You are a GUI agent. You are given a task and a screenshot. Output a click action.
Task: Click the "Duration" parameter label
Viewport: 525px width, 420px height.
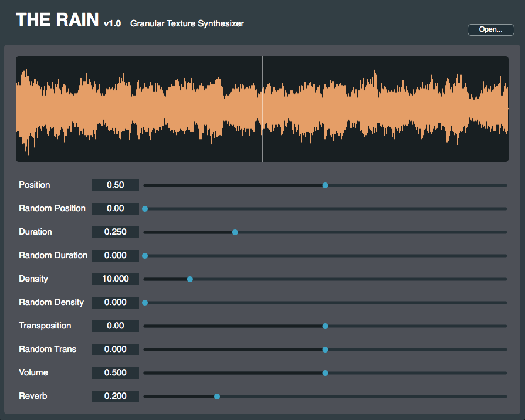tap(36, 232)
